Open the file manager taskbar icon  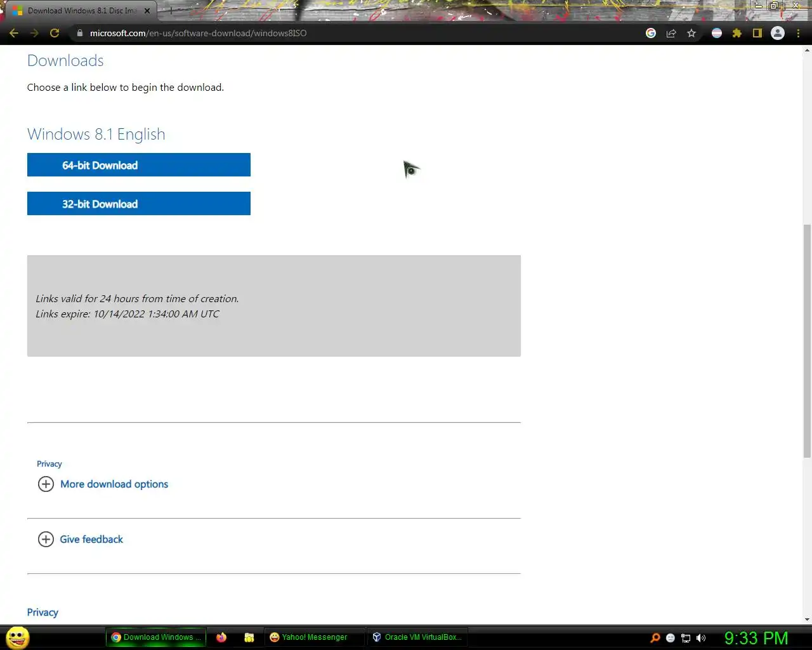coord(249,637)
